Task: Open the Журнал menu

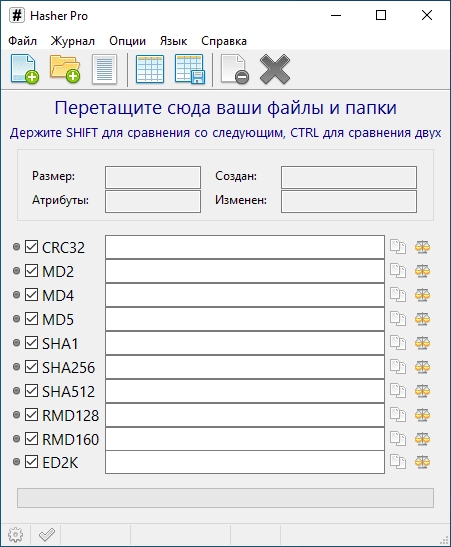Action: tap(73, 41)
